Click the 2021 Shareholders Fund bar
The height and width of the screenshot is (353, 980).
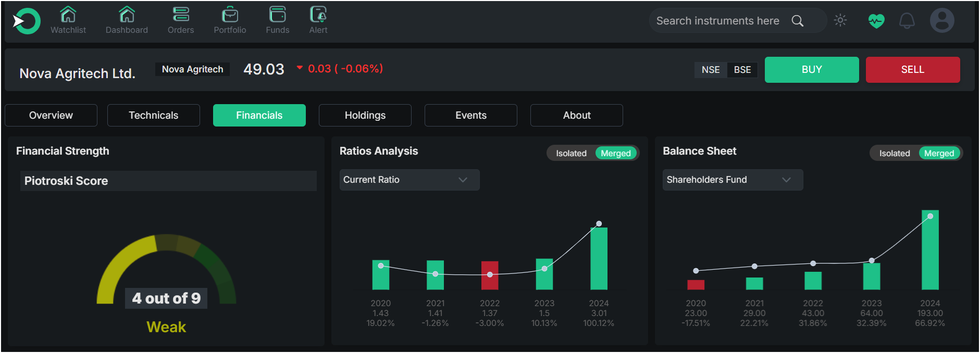(x=754, y=283)
